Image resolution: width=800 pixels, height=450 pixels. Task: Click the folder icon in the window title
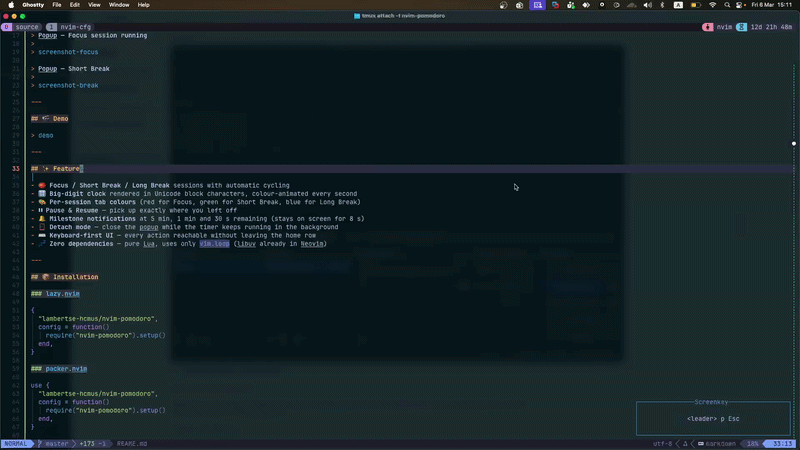coord(357,16)
